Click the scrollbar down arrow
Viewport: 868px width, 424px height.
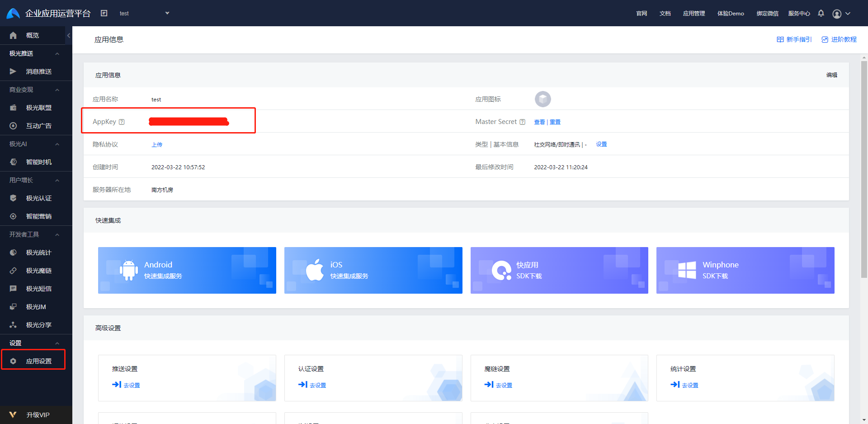[864, 420]
